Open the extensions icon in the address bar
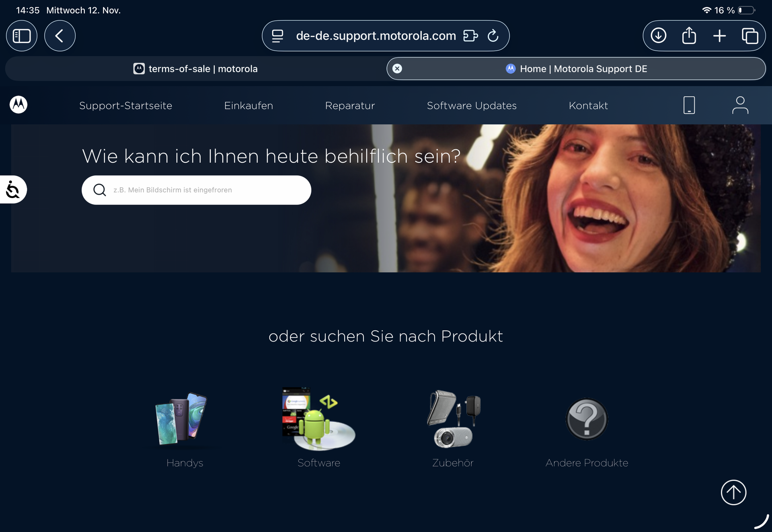772x532 pixels. 470,36
